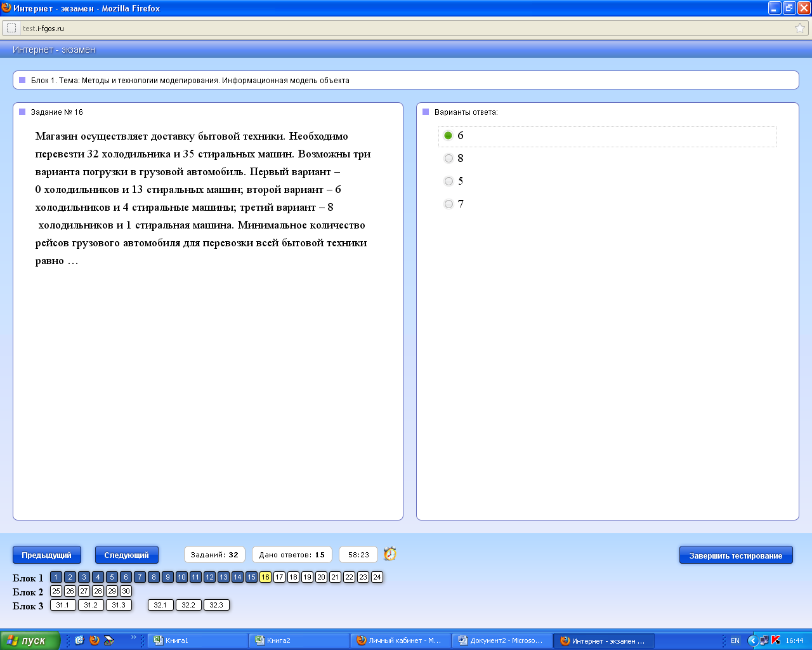Navigate to question 22
The height and width of the screenshot is (650, 812).
(x=349, y=577)
